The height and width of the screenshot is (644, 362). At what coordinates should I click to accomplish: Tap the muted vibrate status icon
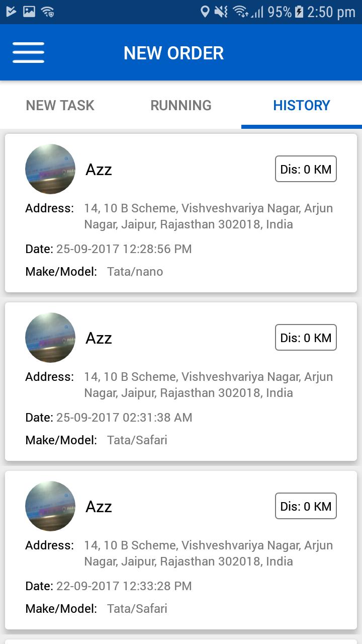(221, 12)
